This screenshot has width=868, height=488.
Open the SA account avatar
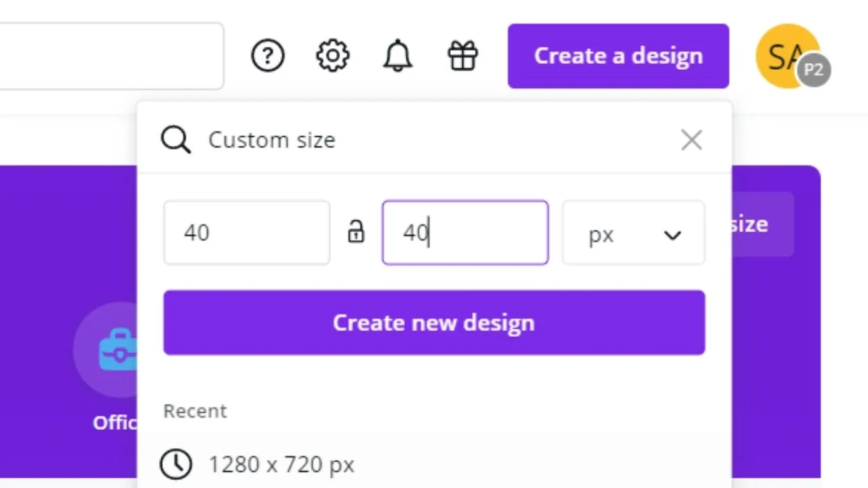tap(787, 56)
